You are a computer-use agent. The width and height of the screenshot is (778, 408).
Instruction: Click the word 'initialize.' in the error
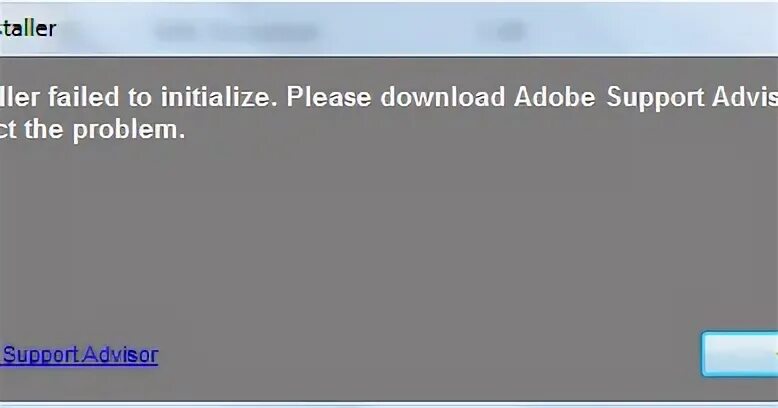point(218,97)
